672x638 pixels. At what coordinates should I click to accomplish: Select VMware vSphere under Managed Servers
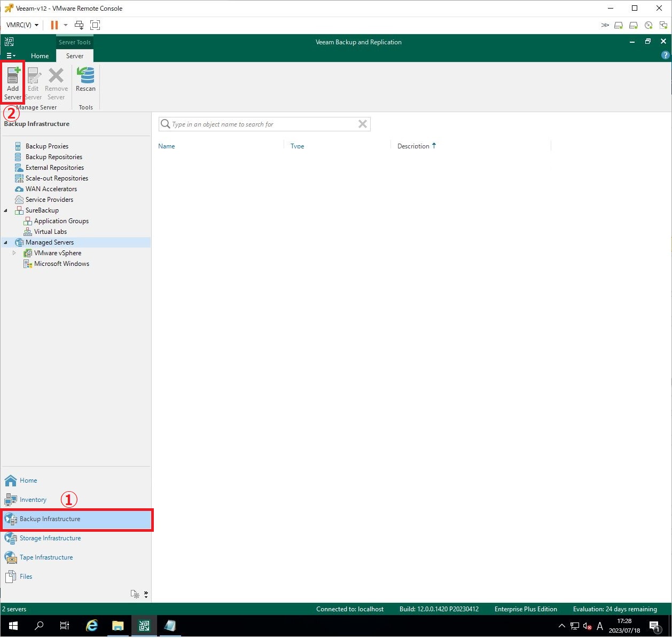[58, 253]
